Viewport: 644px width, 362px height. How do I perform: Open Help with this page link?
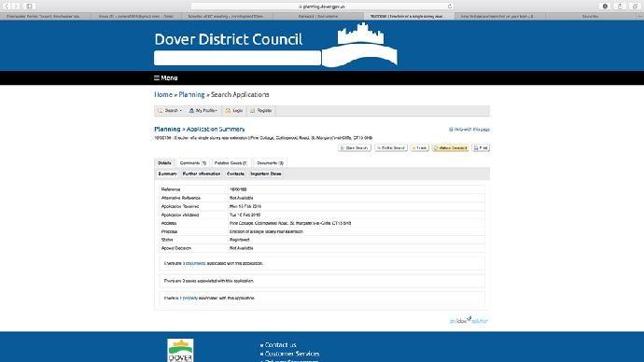pos(469,130)
